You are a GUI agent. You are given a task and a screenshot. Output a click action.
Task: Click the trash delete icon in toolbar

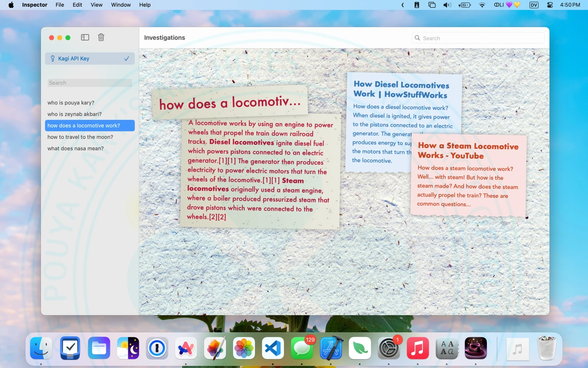point(101,37)
